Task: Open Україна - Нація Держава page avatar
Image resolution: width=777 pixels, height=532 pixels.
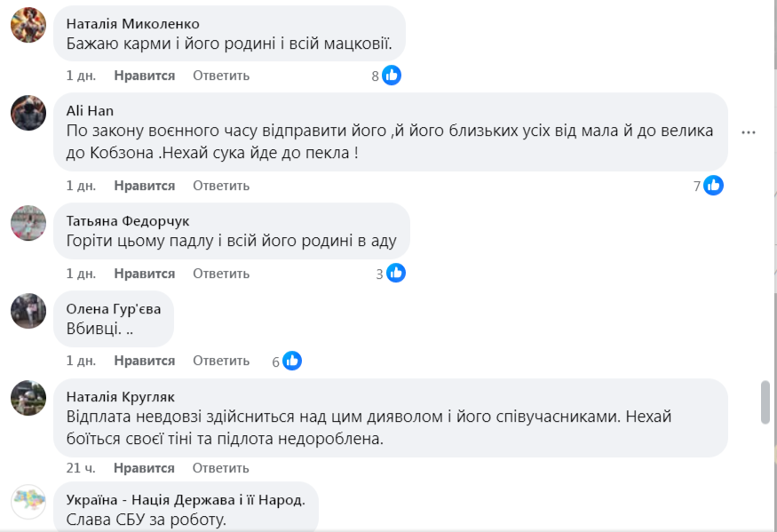Action: (28, 502)
